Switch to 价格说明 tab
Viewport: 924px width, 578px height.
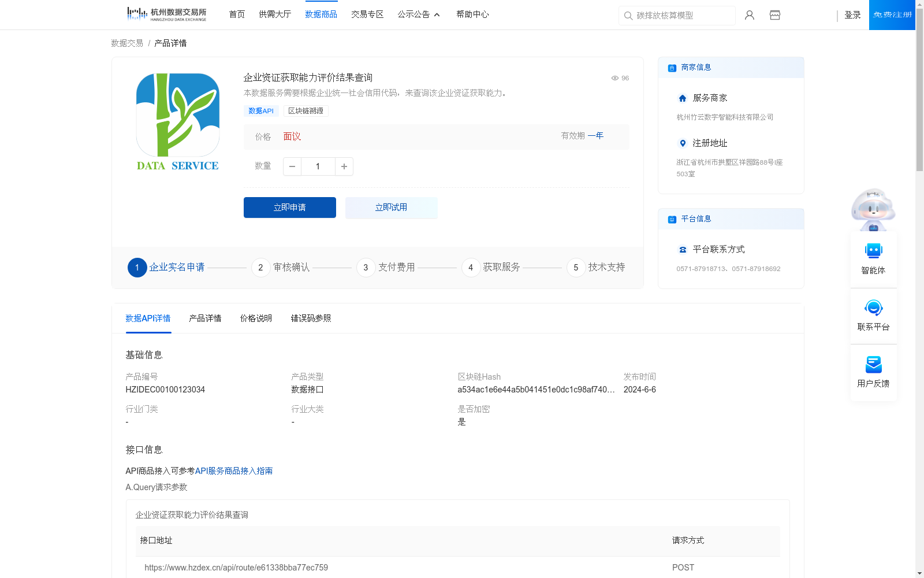coord(256,318)
